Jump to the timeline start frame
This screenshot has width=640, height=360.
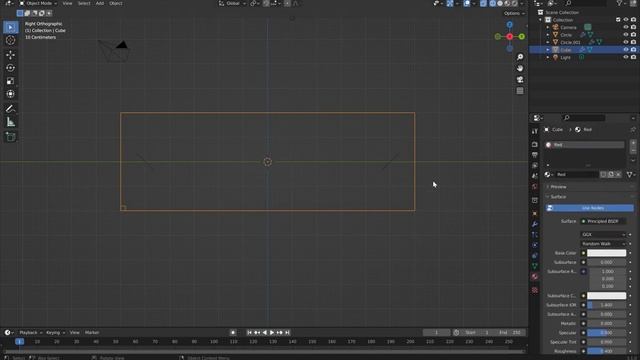(x=249, y=333)
